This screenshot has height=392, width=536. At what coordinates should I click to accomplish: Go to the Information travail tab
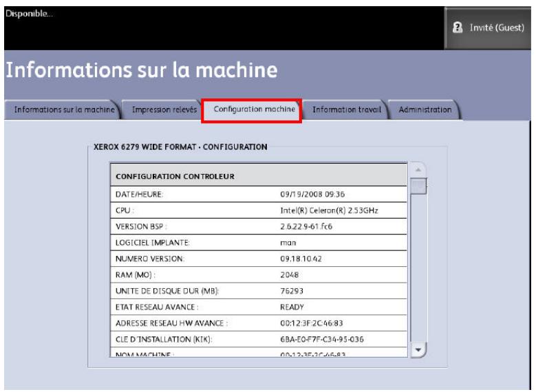(x=345, y=109)
